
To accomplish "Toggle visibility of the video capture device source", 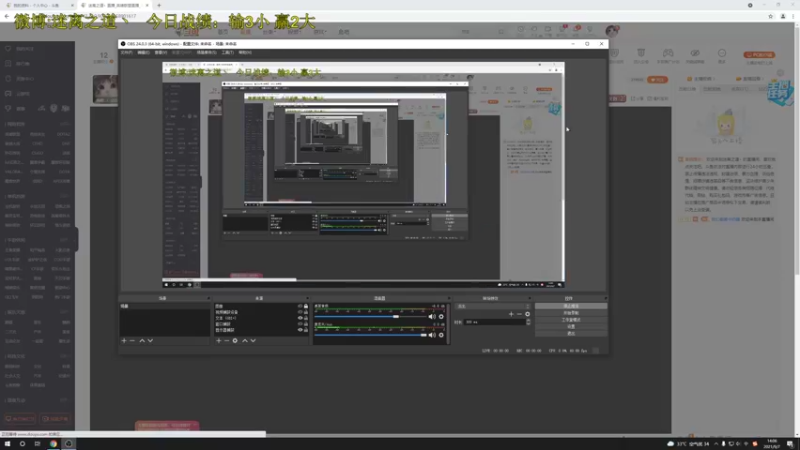I will (300, 312).
